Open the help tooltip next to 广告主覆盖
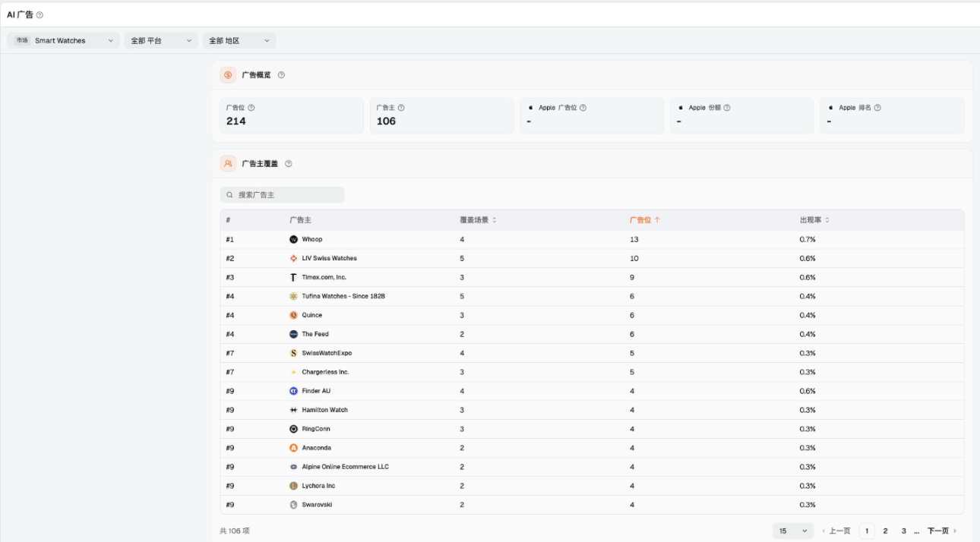Viewport: 980px width, 542px height. (x=288, y=164)
